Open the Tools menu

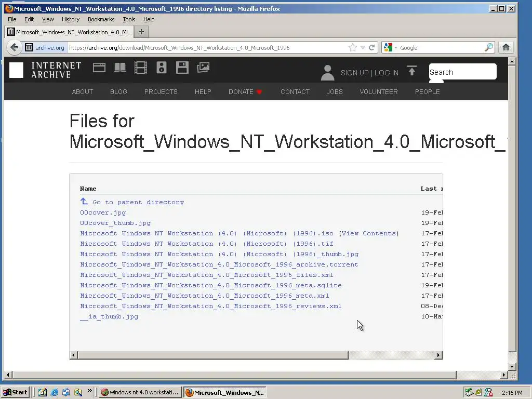tap(129, 19)
